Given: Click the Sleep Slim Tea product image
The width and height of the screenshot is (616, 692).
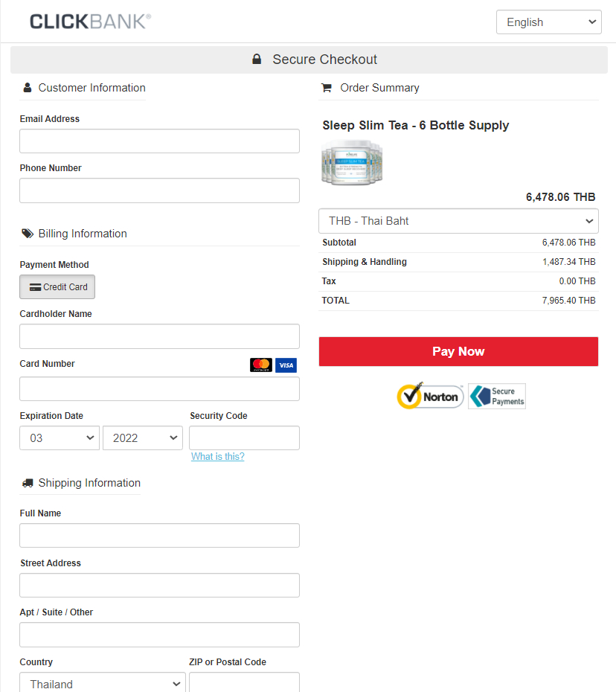Looking at the screenshot, I should pyautogui.click(x=352, y=162).
